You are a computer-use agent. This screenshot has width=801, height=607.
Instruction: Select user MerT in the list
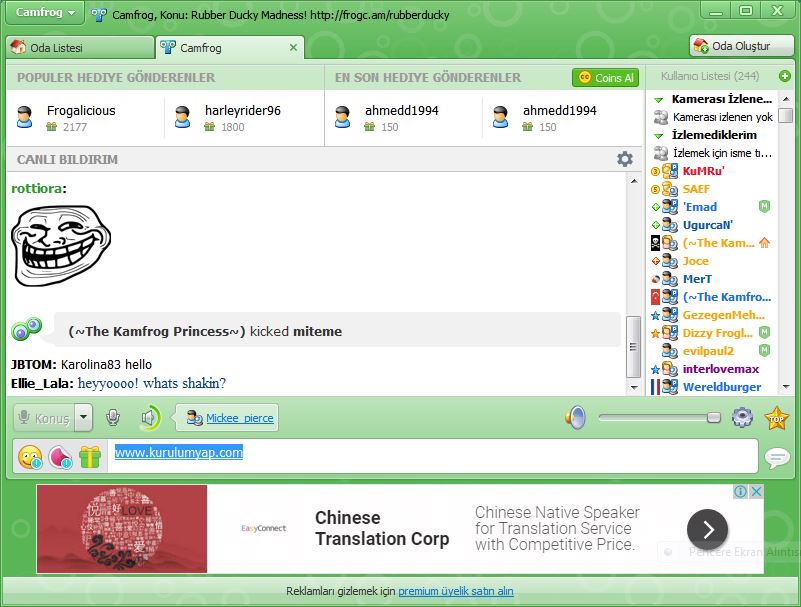coord(697,279)
